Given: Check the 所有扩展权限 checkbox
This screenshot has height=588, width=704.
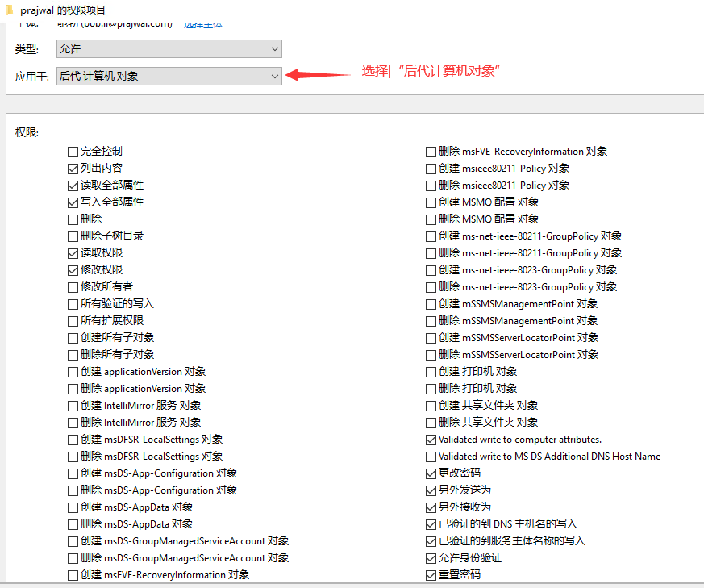Looking at the screenshot, I should tap(73, 321).
